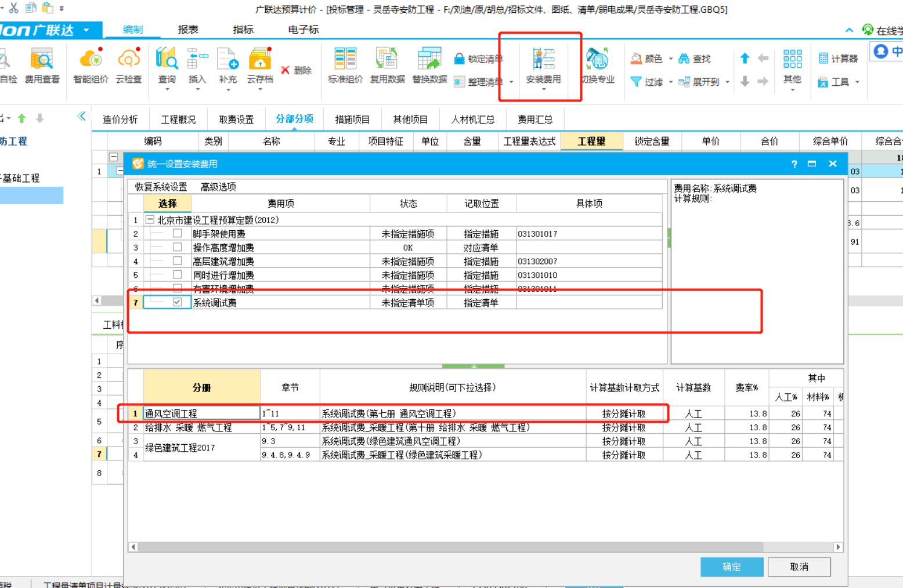Click the 智能组价 icon

(x=91, y=67)
